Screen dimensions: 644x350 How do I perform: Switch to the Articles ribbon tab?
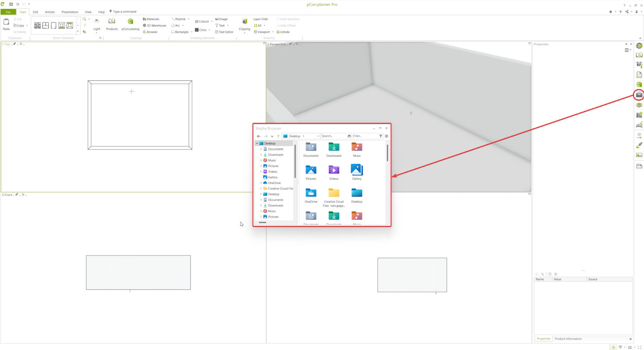[50, 12]
